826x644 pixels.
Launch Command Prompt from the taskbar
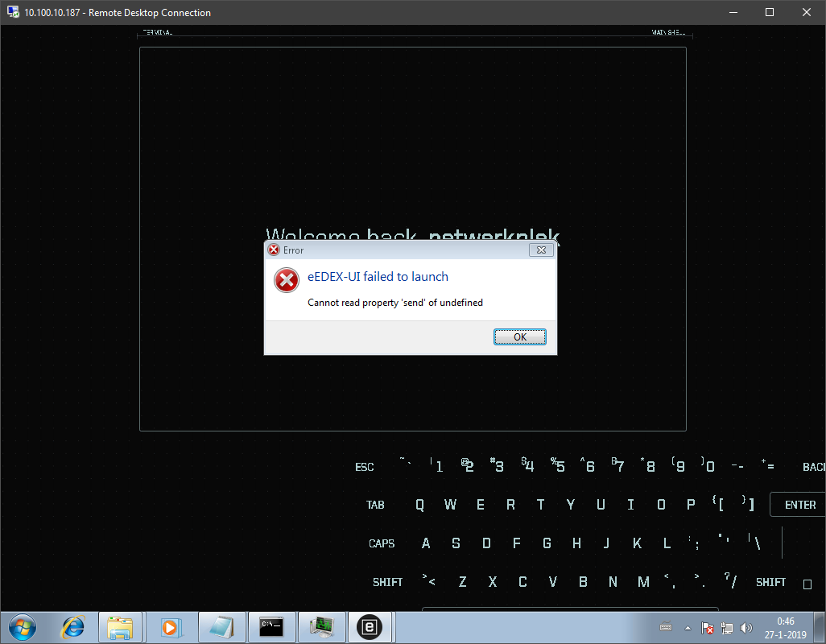tap(272, 627)
